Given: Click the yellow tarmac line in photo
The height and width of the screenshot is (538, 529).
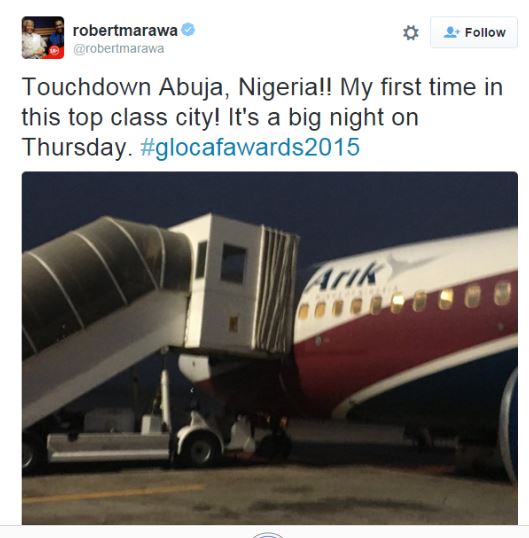Looking at the screenshot, I should [113, 493].
